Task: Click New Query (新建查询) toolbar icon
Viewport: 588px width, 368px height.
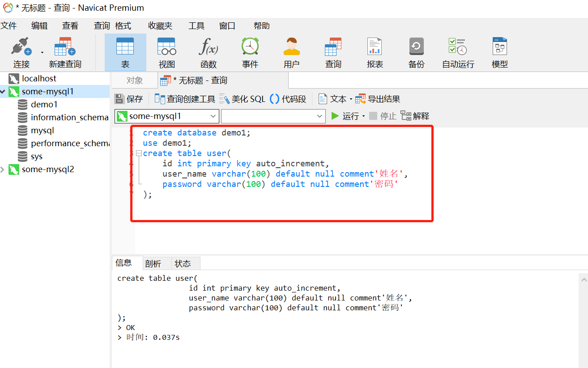Action: tap(65, 47)
